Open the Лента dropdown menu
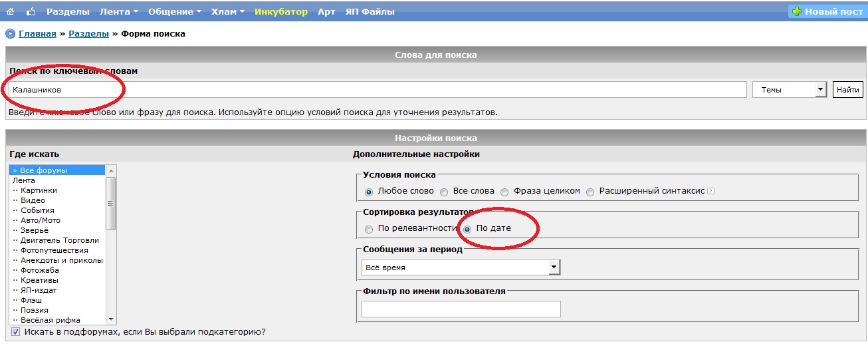The height and width of the screenshot is (348, 868). [x=119, y=11]
